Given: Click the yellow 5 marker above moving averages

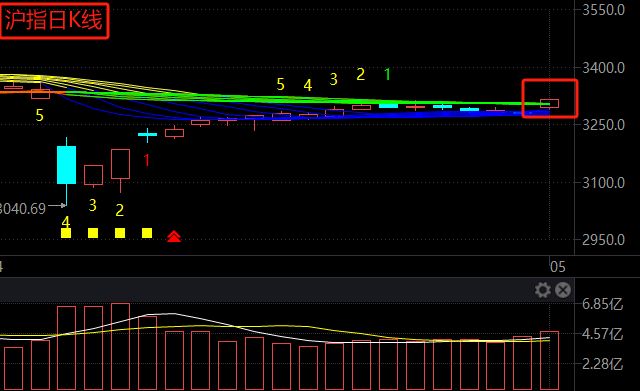Looking at the screenshot, I should pos(280,84).
